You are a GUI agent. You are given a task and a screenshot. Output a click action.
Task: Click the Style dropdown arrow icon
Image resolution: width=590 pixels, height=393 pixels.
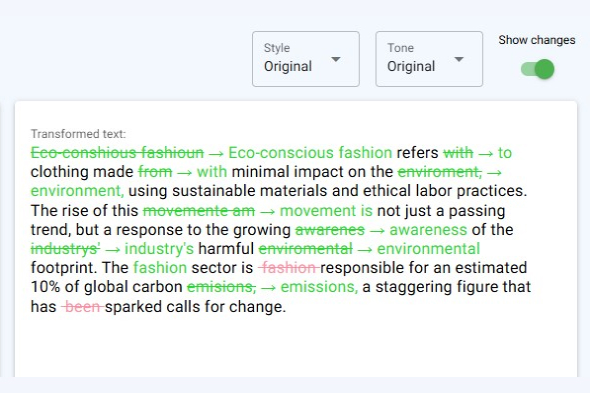click(x=336, y=59)
